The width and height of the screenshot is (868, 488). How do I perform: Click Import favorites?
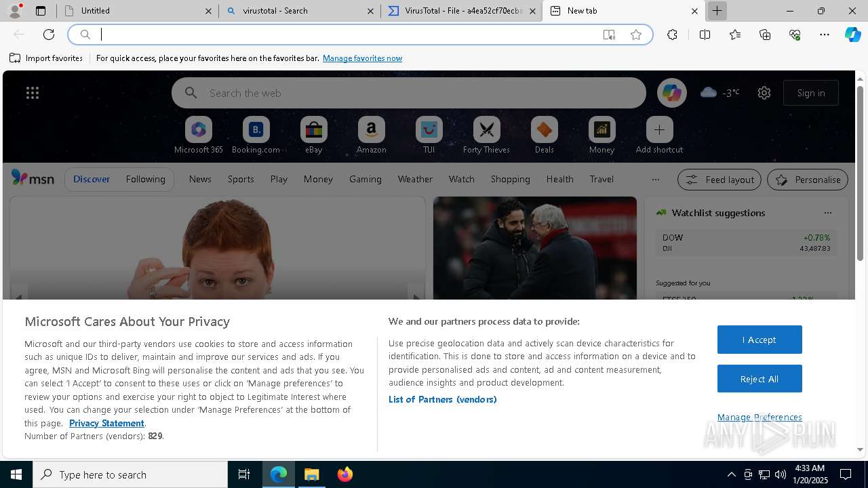[46, 58]
